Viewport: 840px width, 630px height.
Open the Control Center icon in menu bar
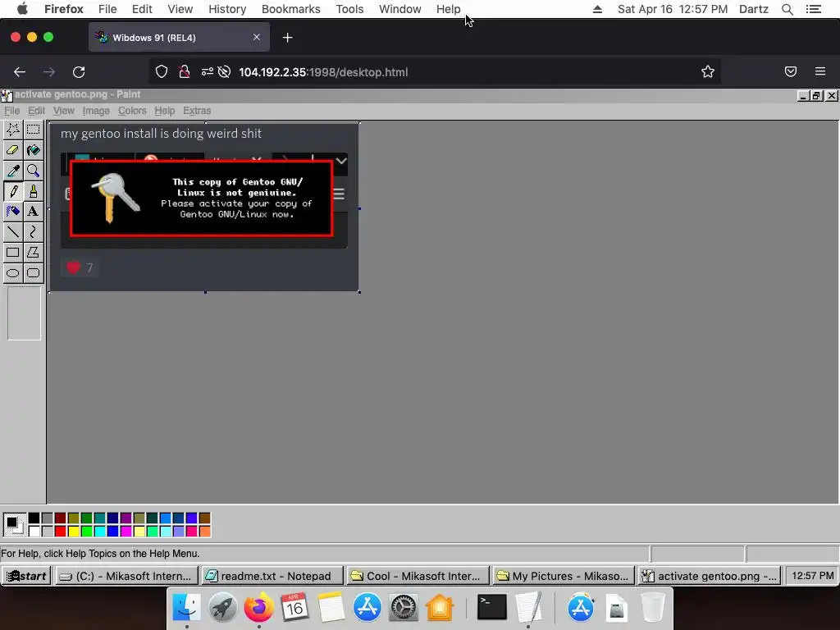(814, 9)
